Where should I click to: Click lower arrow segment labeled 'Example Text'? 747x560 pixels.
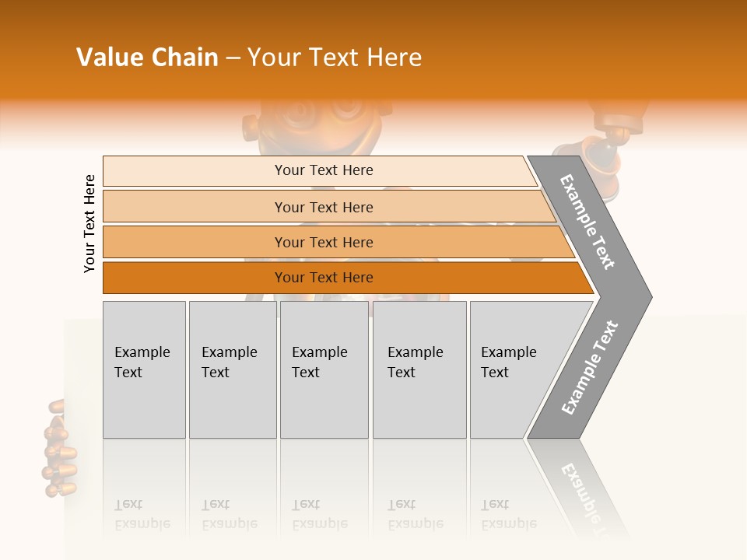pyautogui.click(x=590, y=368)
